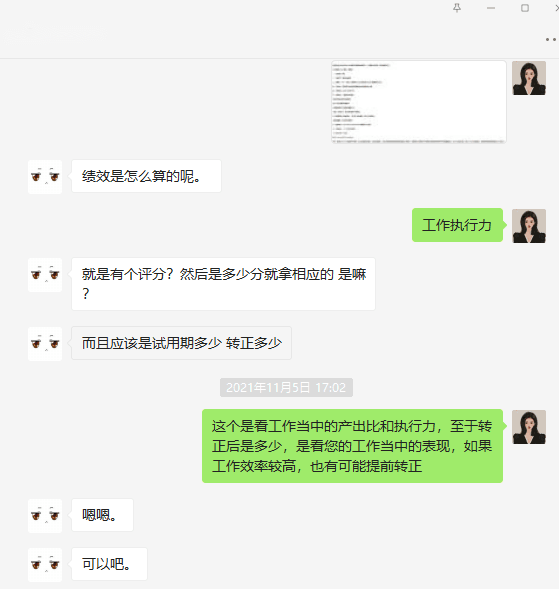Click the timestamp 2021年11月5日 17:02

click(286, 387)
